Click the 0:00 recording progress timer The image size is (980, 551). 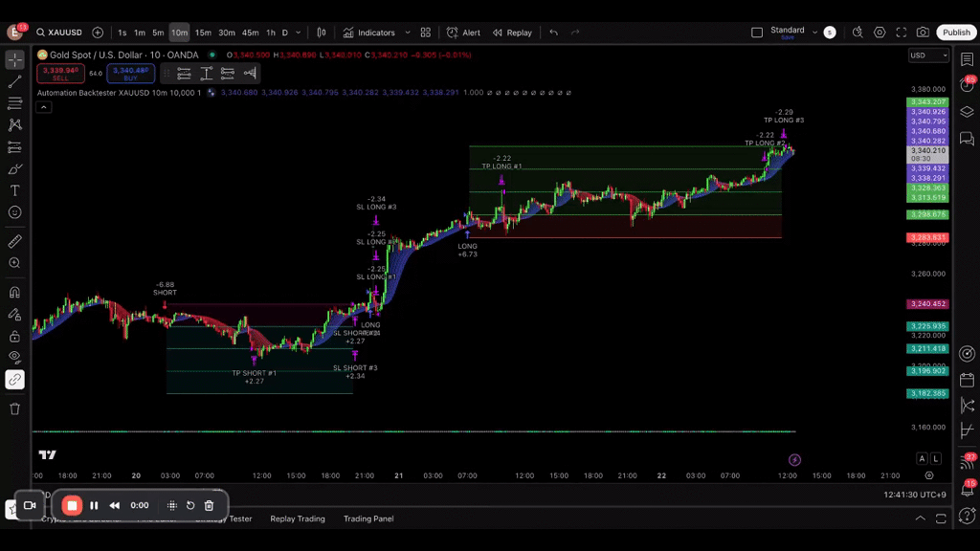pos(139,505)
